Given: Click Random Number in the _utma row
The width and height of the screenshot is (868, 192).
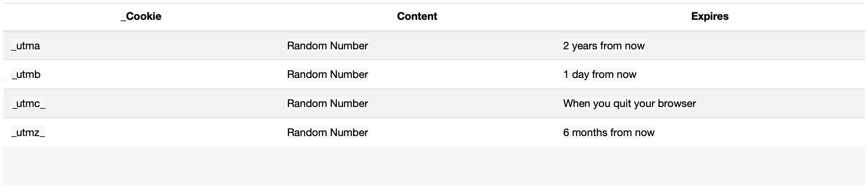Looking at the screenshot, I should pos(328,46).
